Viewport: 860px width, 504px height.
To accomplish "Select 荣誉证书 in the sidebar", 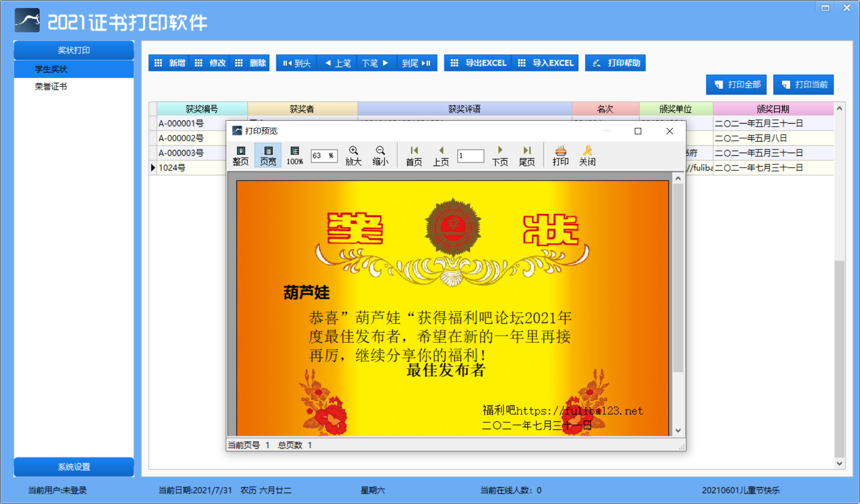I will point(74,87).
